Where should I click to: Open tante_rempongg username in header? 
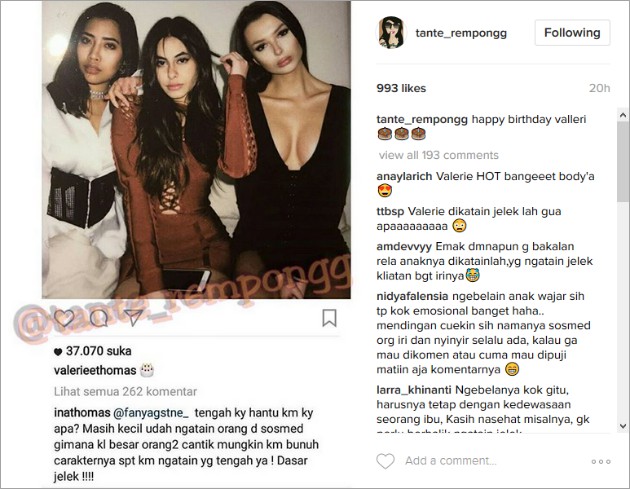461,33
